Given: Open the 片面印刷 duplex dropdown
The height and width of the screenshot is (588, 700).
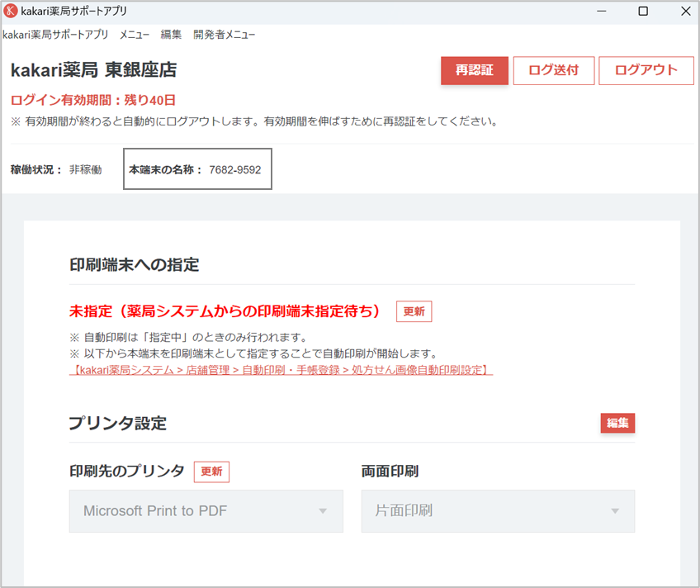Looking at the screenshot, I should point(498,510).
